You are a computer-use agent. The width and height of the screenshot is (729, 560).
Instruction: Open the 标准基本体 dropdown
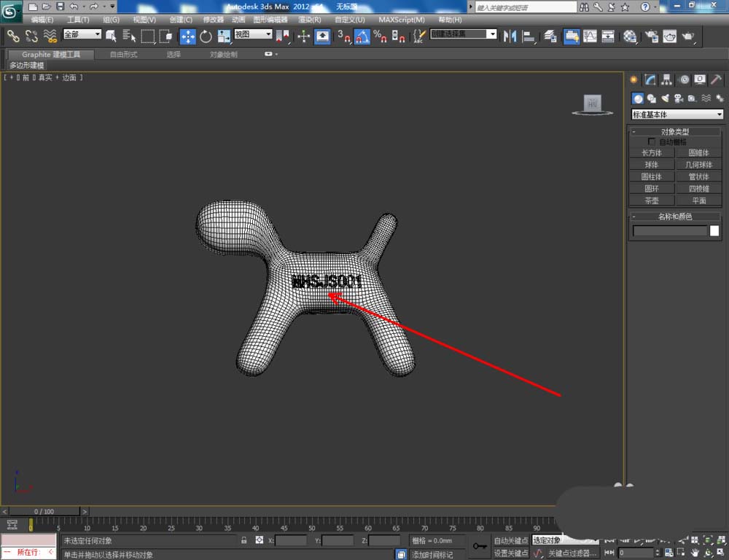point(677,114)
